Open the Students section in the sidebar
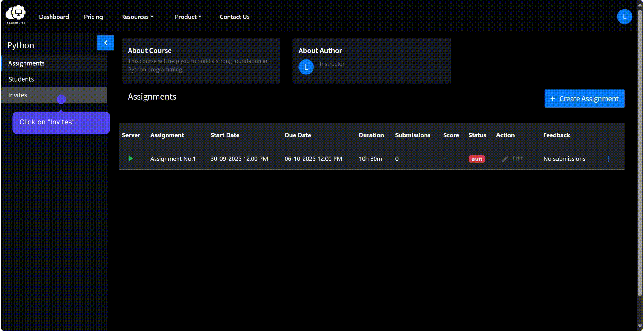The height and width of the screenshot is (331, 644). tap(54, 79)
